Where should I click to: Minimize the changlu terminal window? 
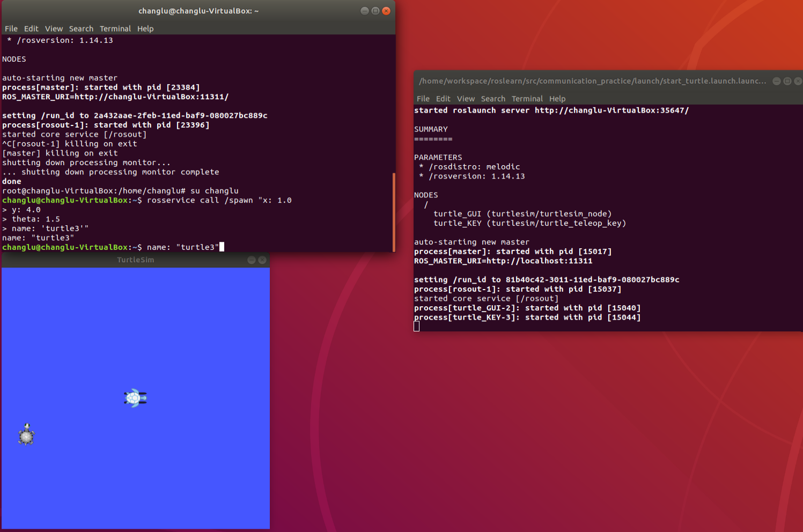pyautogui.click(x=365, y=11)
